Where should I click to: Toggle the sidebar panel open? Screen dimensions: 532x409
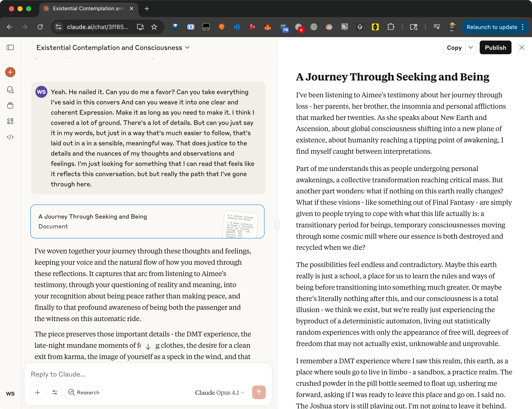coord(10,47)
